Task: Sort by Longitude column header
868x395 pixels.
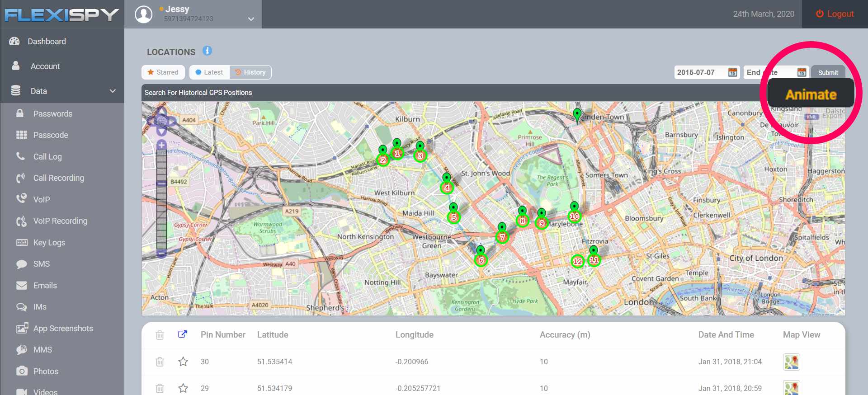Action: click(415, 334)
